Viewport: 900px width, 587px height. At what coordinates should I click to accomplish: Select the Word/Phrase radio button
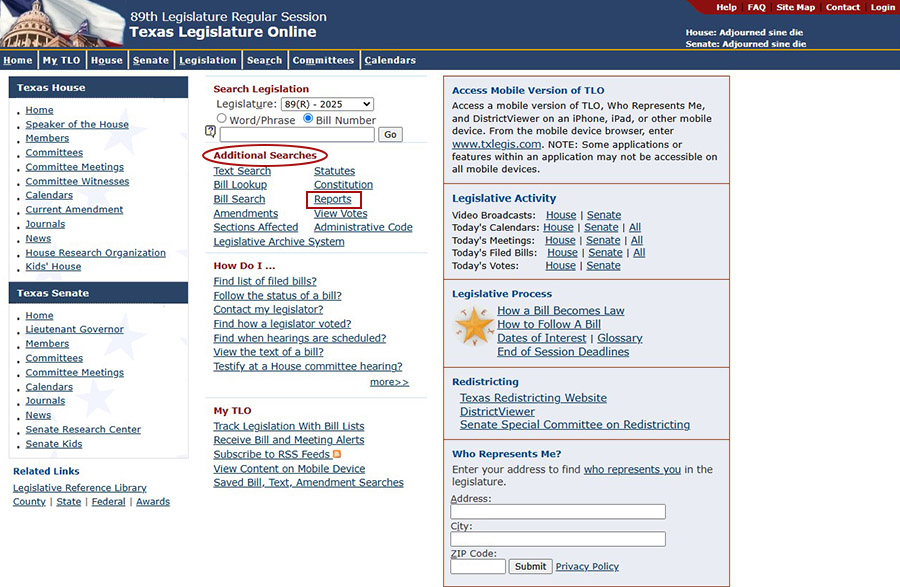(x=222, y=118)
